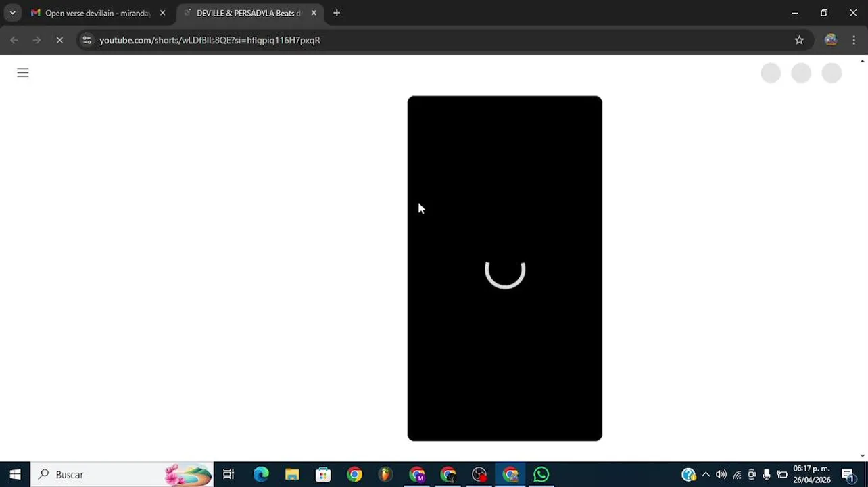Open WhatsApp from the taskbar

pyautogui.click(x=541, y=475)
